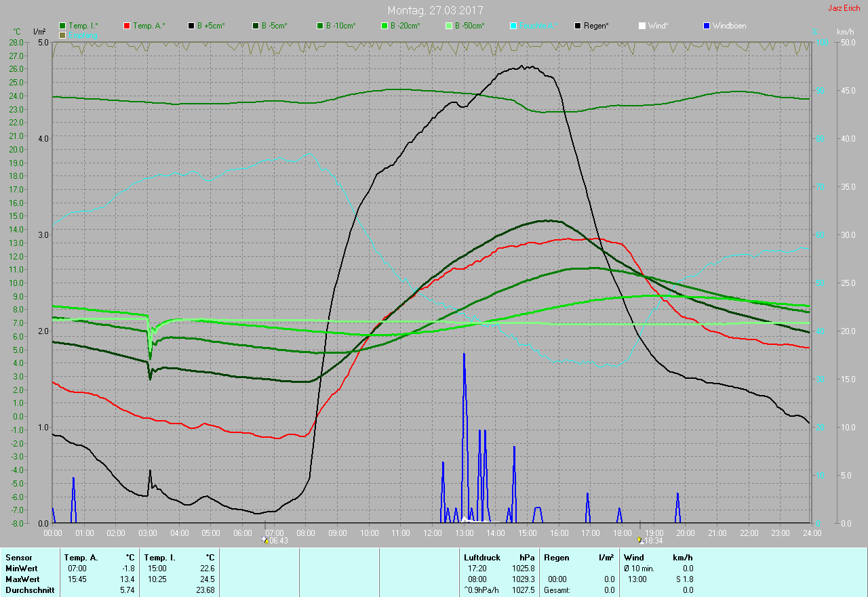Click the B -10cm legend color square
The height and width of the screenshot is (597, 868).
click(319, 26)
